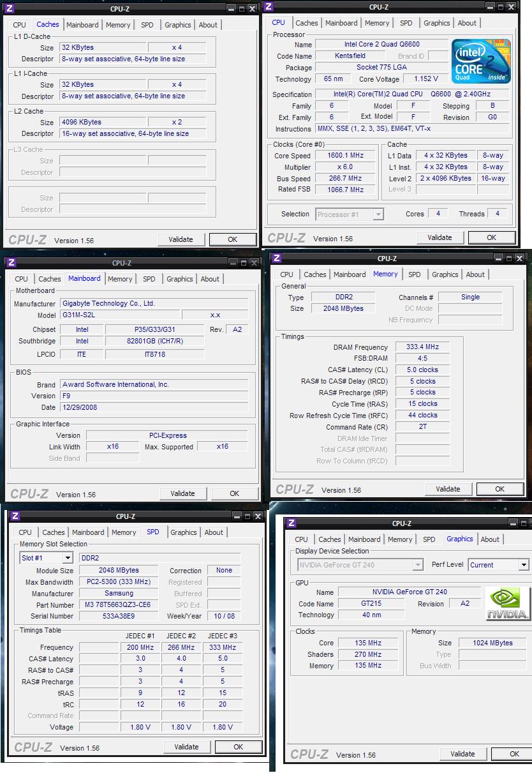Select the CPU tab in the Graphics window

pos(302,539)
